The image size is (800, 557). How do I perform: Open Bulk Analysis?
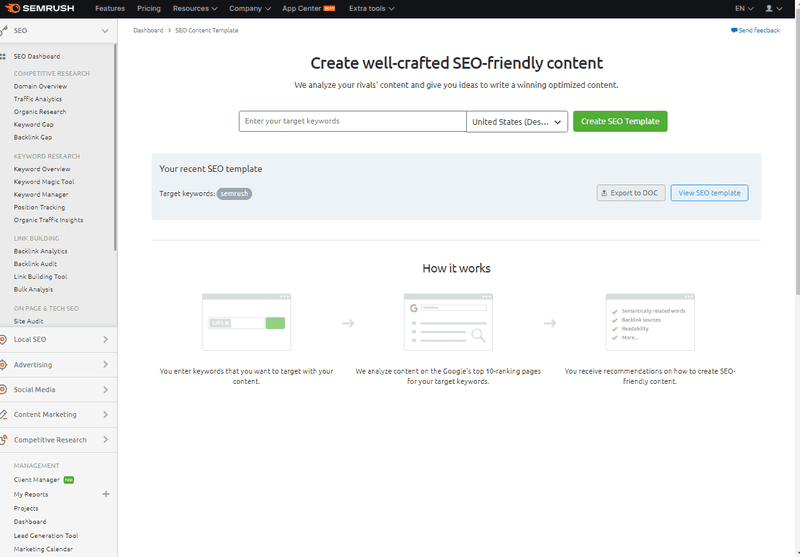point(33,289)
